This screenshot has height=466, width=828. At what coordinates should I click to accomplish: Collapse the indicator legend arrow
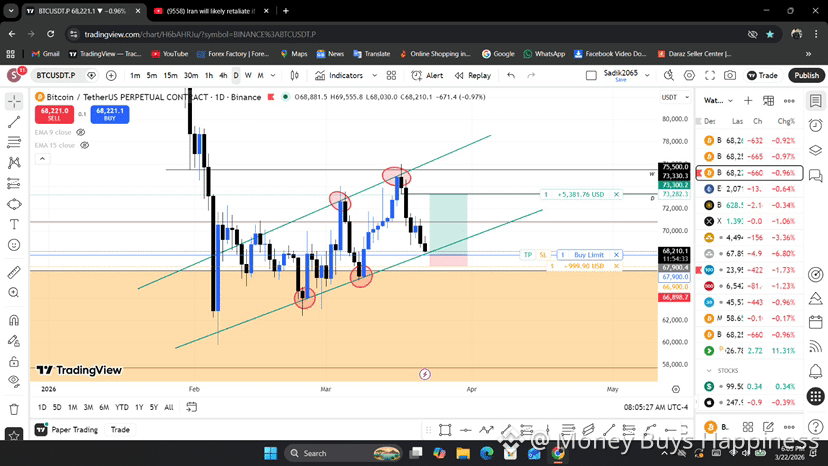click(42, 159)
